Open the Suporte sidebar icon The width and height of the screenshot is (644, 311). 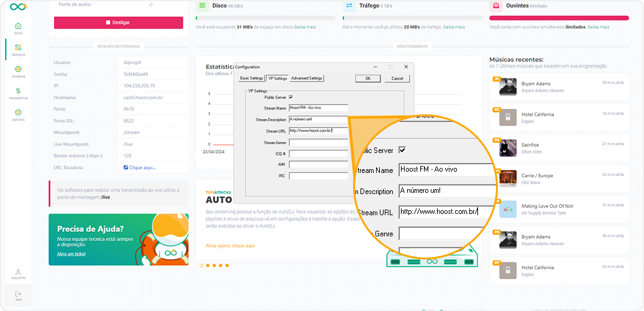pyautogui.click(x=18, y=113)
